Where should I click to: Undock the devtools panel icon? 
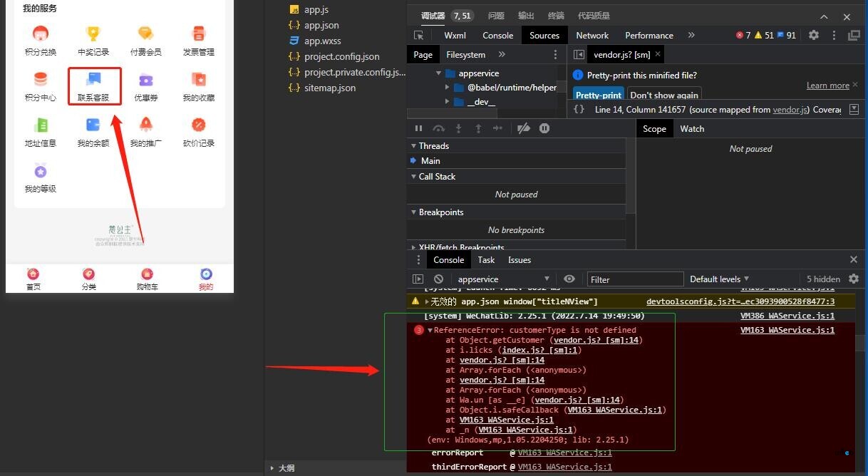[x=854, y=35]
